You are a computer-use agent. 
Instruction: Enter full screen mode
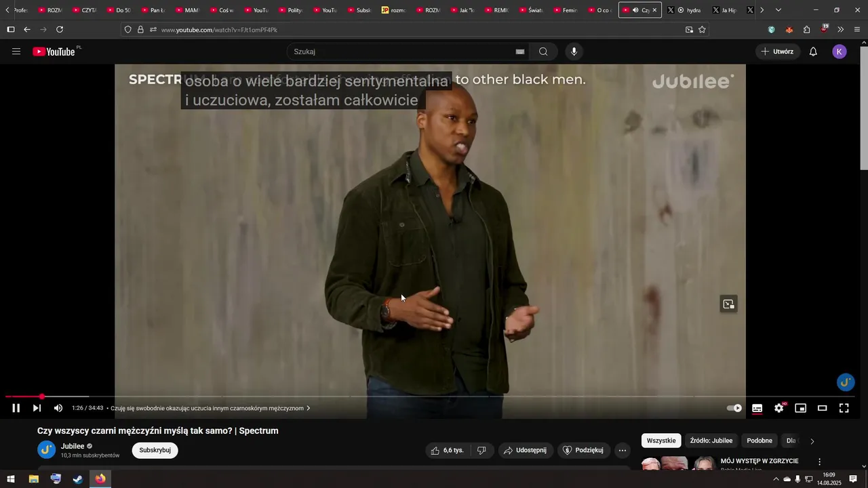[x=844, y=408]
